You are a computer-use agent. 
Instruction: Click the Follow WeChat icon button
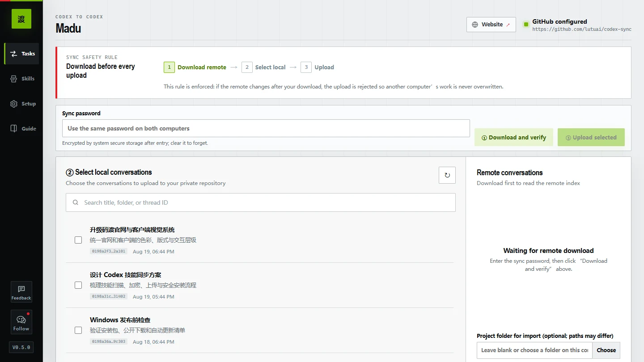pos(21,322)
